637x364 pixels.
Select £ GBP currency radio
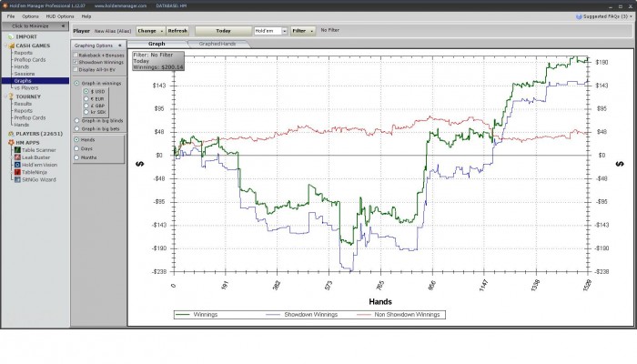point(86,106)
